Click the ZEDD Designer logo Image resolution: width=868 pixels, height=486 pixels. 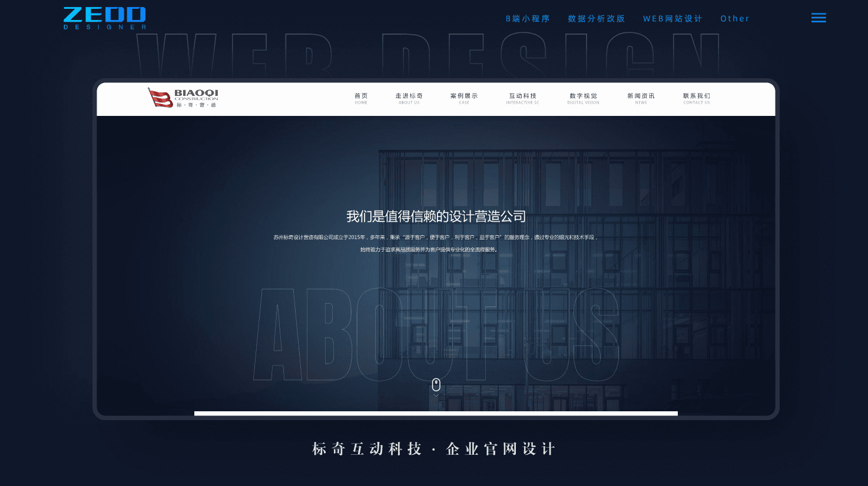105,18
